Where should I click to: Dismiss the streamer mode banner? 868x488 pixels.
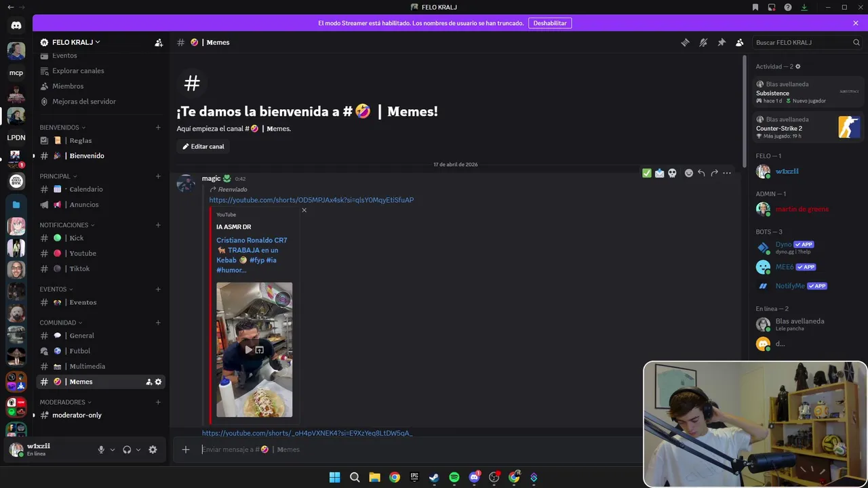tap(856, 23)
